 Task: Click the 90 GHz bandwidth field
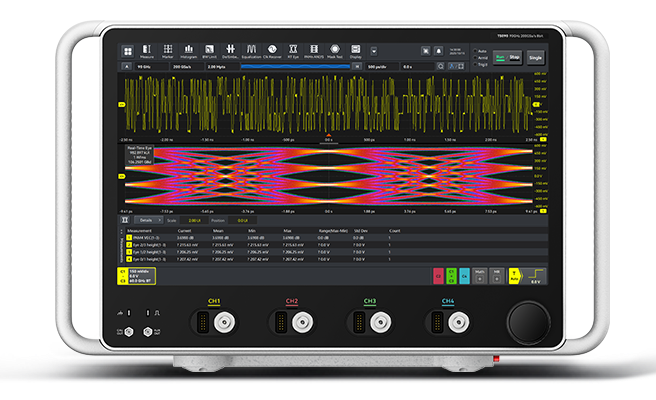coord(152,67)
